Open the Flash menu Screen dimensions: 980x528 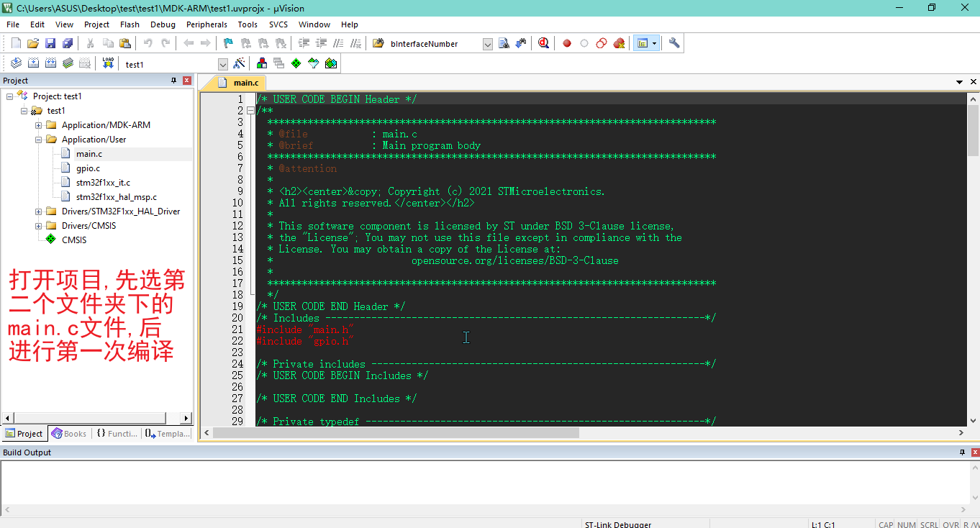130,24
